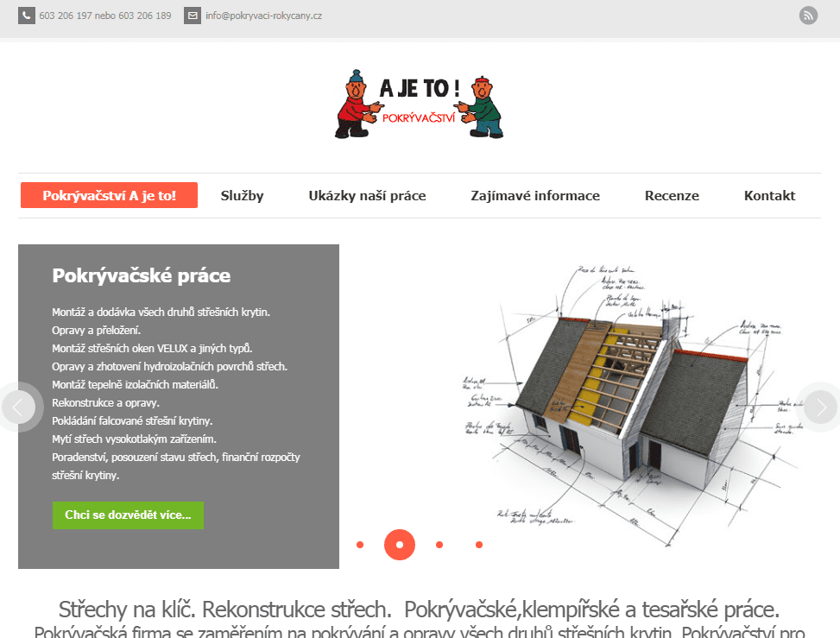Image resolution: width=840 pixels, height=638 pixels.
Task: Click the info@pokryvaci-rokycany.cz email link
Action: (263, 16)
